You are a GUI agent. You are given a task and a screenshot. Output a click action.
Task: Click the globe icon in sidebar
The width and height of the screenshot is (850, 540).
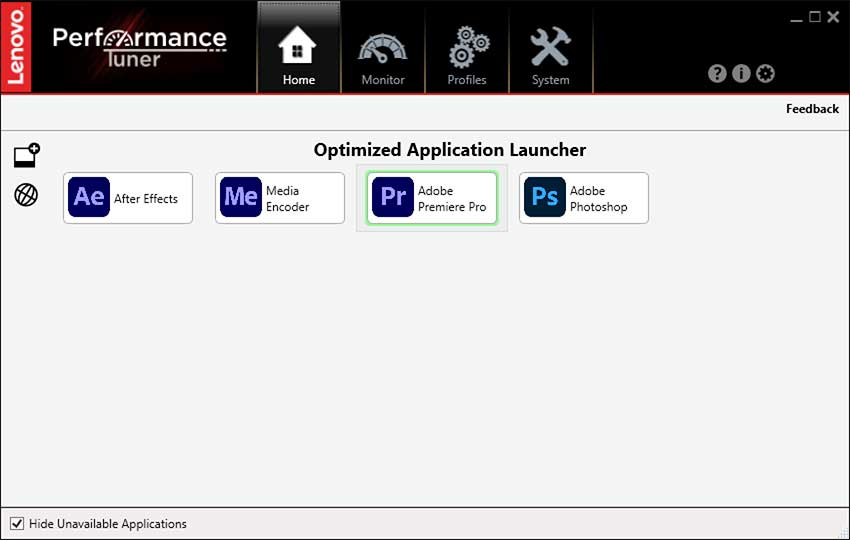pos(26,195)
